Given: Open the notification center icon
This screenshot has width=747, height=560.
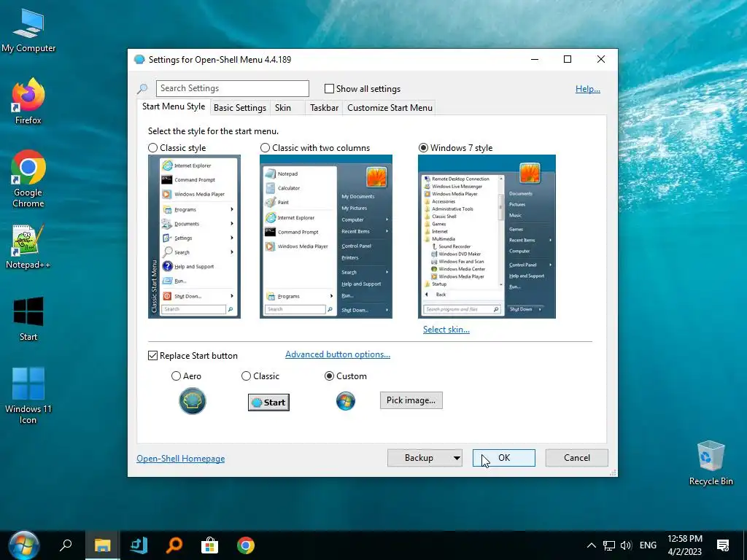Looking at the screenshot, I should click(723, 545).
